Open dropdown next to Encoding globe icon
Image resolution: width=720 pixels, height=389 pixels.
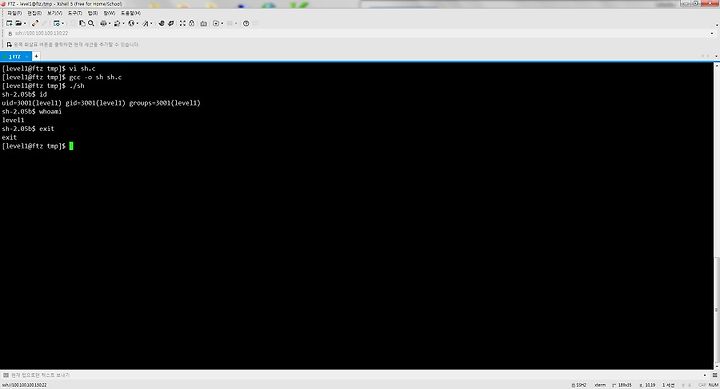pyautogui.click(x=137, y=23)
